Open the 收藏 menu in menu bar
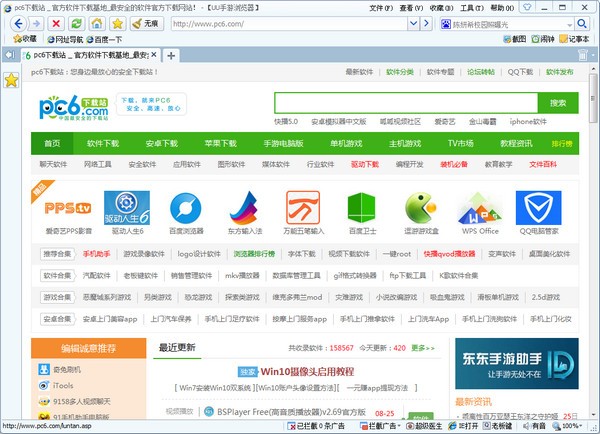This screenshot has height=434, width=600. click(441, 8)
